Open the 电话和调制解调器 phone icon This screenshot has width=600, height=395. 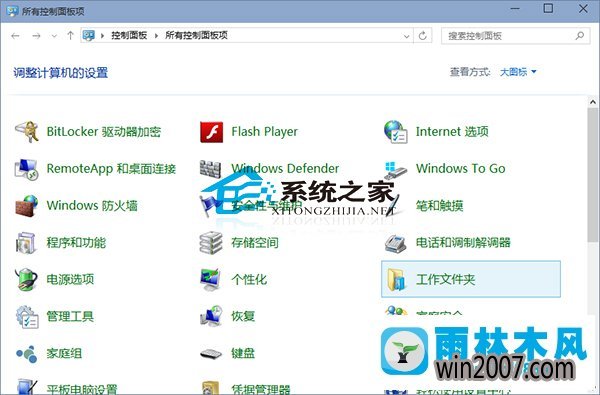tap(395, 243)
